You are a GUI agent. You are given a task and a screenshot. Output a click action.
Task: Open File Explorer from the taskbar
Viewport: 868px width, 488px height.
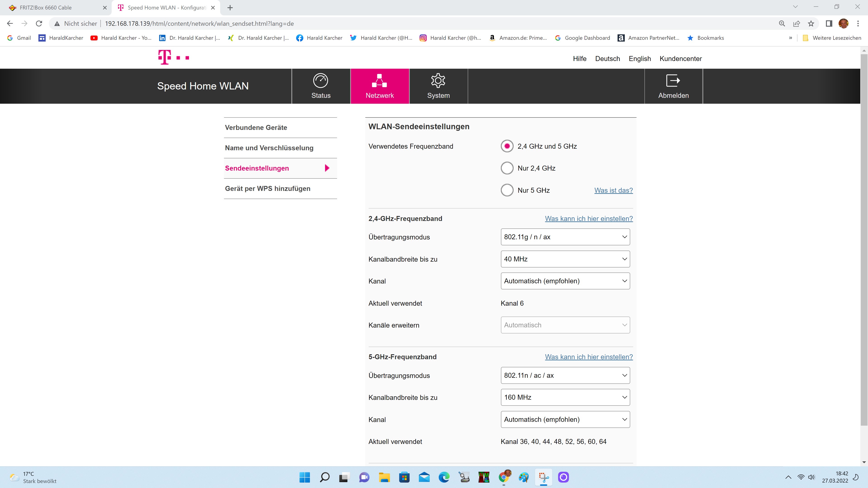coord(384,477)
